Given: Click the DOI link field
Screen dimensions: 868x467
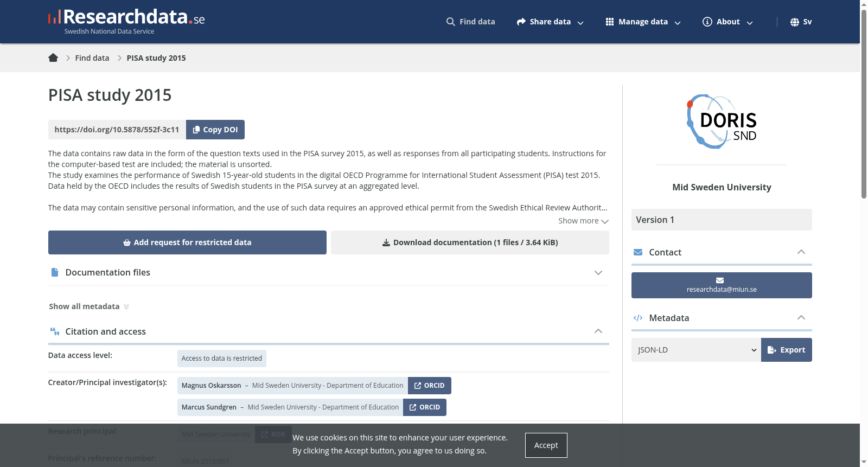Looking at the screenshot, I should pos(117,130).
